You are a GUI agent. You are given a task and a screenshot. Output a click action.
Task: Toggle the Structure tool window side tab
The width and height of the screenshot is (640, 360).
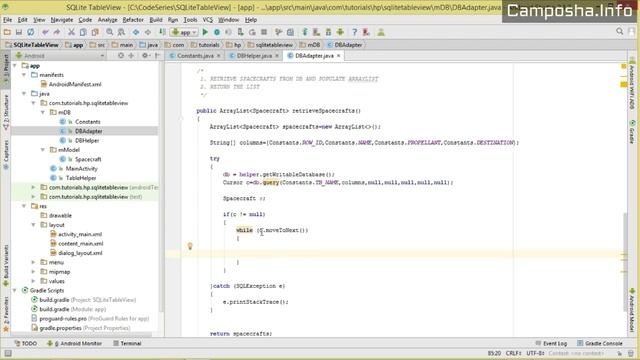(x=6, y=112)
